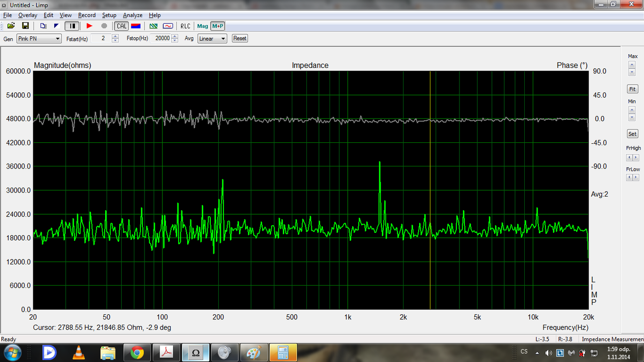Lower Min graph range with down arrow
644x362 pixels.
click(632, 117)
